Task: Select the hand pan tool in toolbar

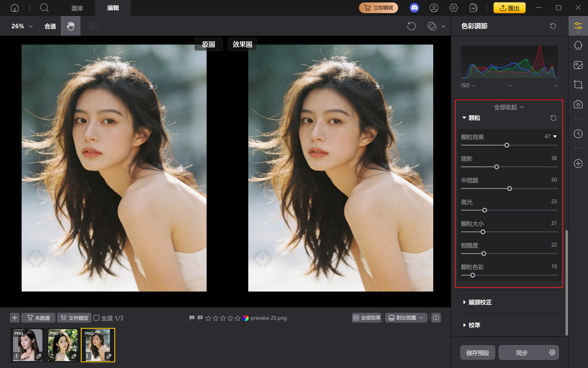Action: (x=70, y=26)
